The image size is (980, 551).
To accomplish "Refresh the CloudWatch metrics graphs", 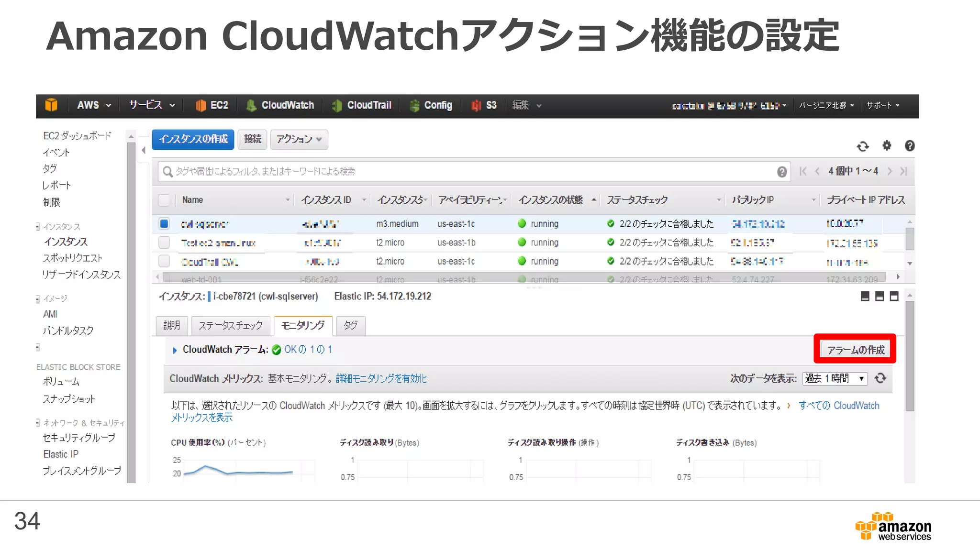I will point(880,378).
